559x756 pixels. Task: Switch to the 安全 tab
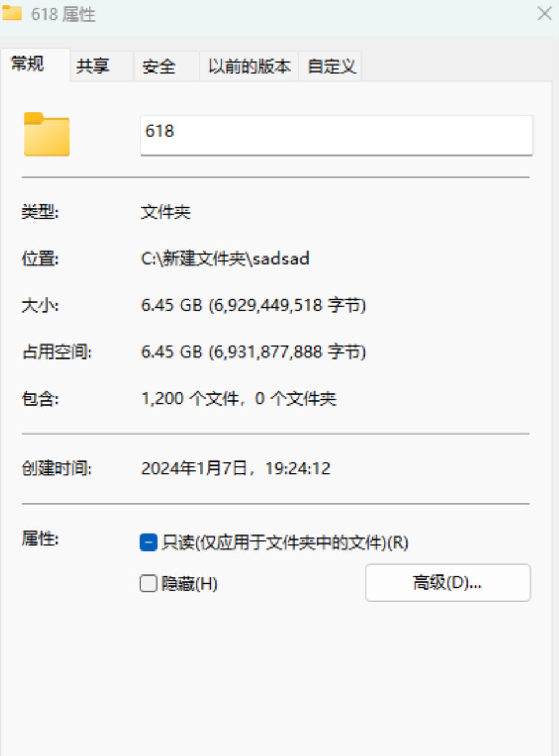point(159,66)
